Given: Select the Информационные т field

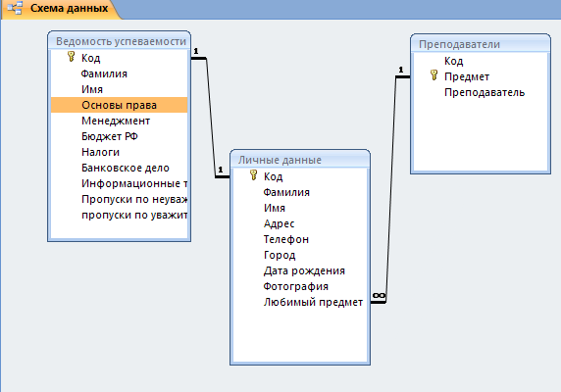Looking at the screenshot, I should [119, 183].
